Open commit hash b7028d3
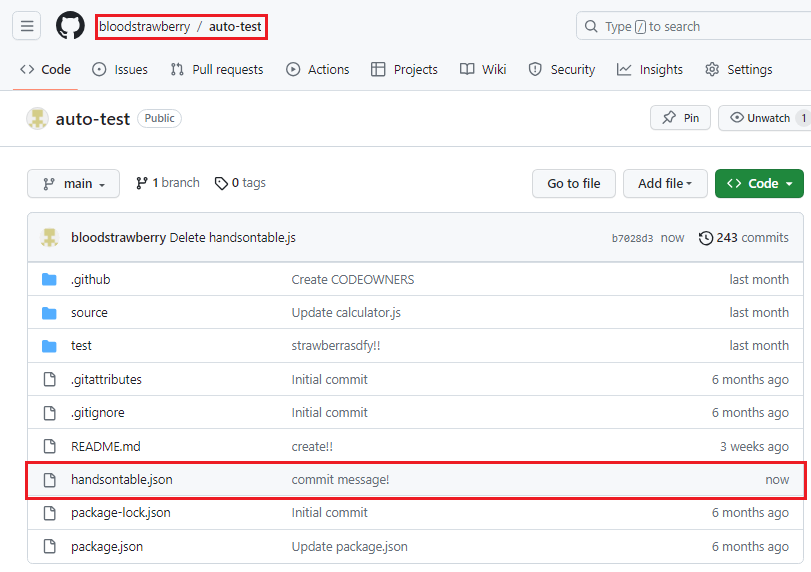811x572 pixels. tap(632, 238)
